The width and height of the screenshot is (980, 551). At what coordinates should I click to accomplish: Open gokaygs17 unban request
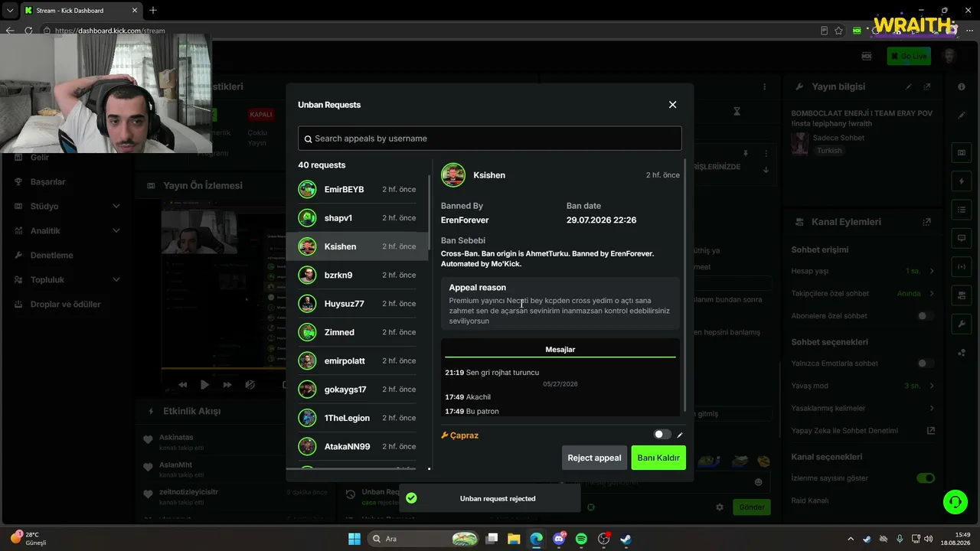tap(358, 390)
